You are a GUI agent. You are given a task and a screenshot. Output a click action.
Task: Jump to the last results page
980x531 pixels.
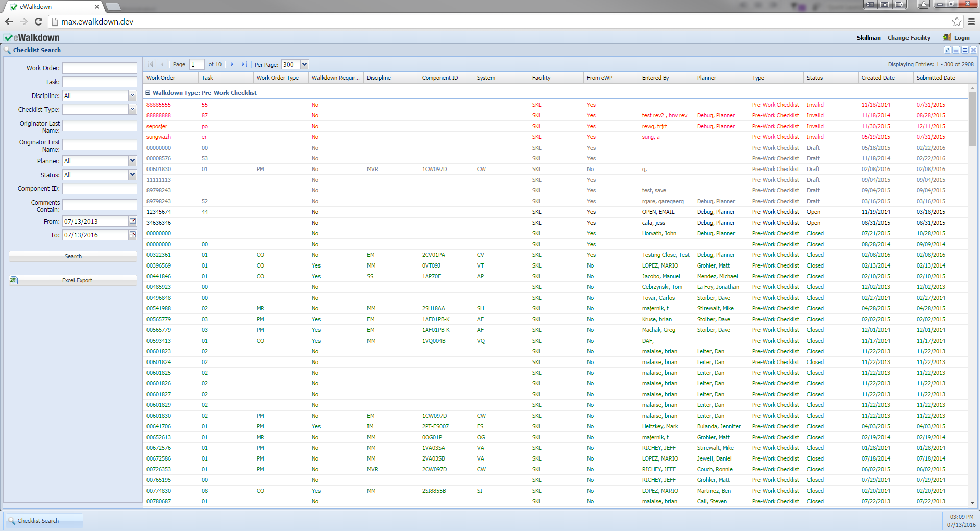(x=244, y=64)
